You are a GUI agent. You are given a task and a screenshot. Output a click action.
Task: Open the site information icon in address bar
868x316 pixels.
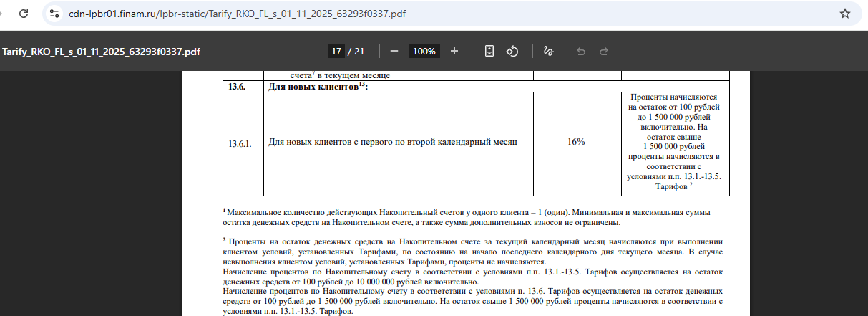click(x=54, y=14)
